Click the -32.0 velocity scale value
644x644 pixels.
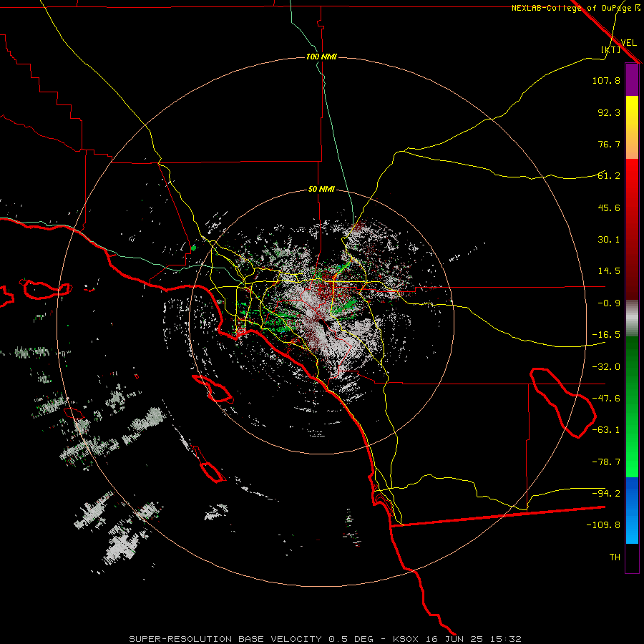point(606,367)
